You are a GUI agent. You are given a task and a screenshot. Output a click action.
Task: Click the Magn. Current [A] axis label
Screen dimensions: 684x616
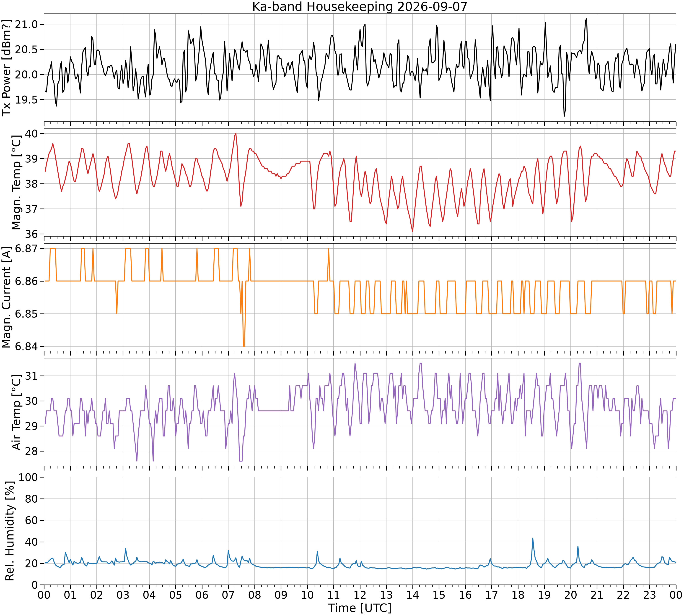point(6,297)
